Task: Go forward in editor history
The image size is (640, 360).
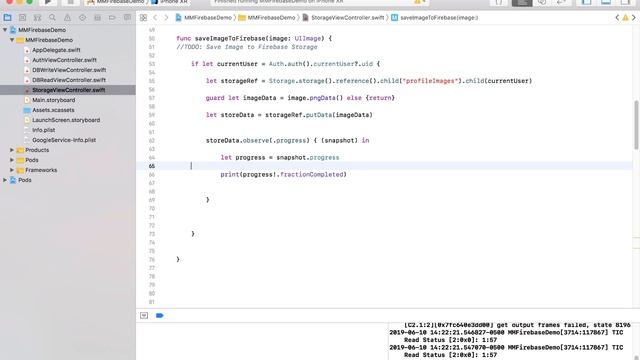Action: click(166, 18)
